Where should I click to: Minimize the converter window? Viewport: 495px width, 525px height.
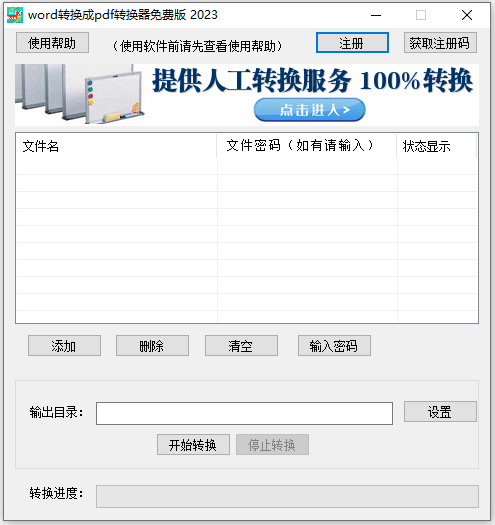(376, 15)
